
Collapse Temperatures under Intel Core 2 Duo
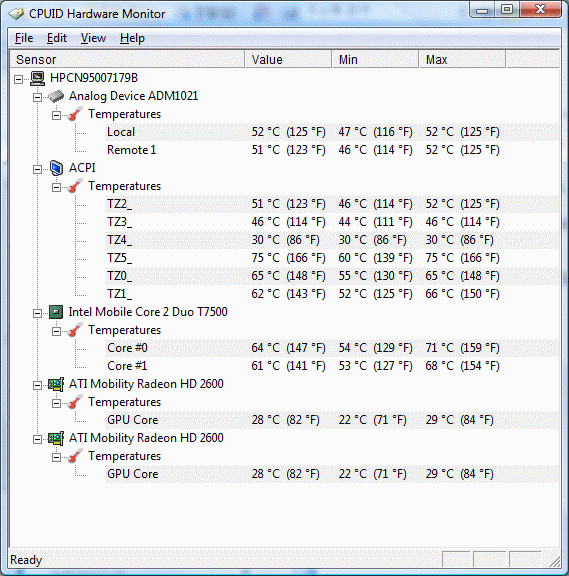[57, 331]
